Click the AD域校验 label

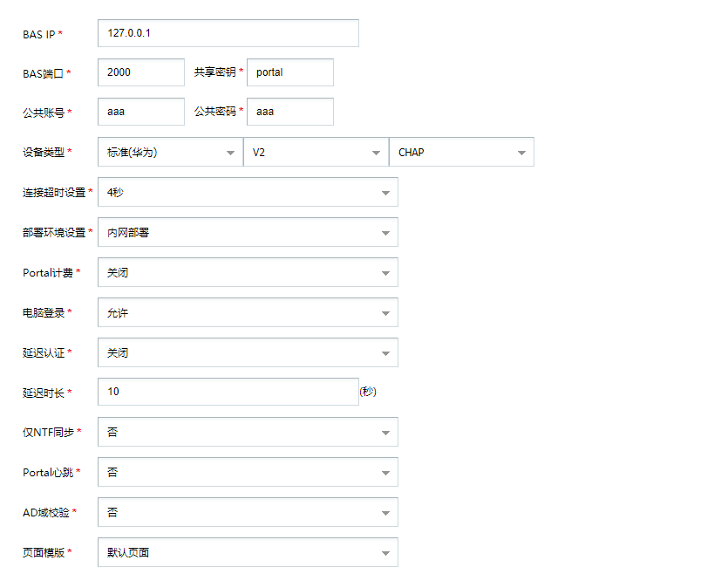pyautogui.click(x=46, y=512)
